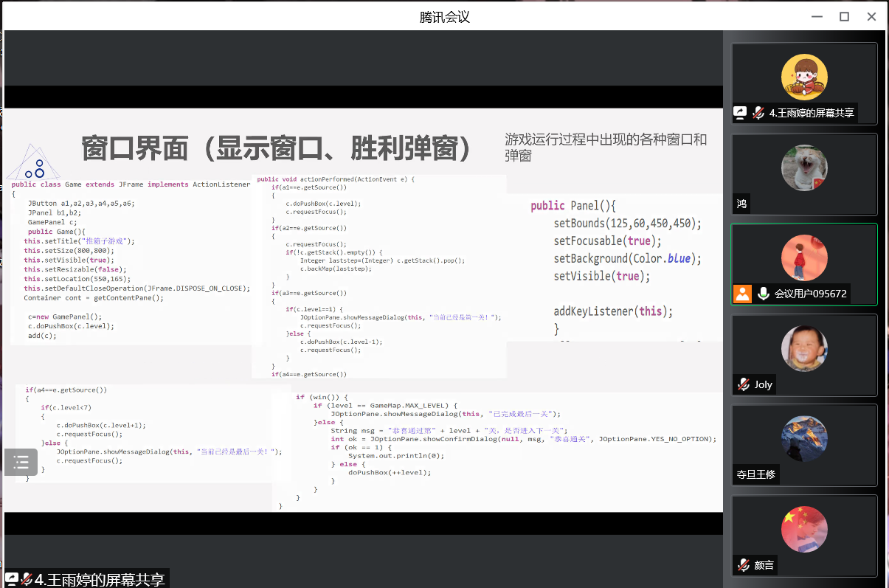This screenshot has height=588, width=889.
Task: Click screen-share icon in 王雨婷's participant tile
Action: 740,113
